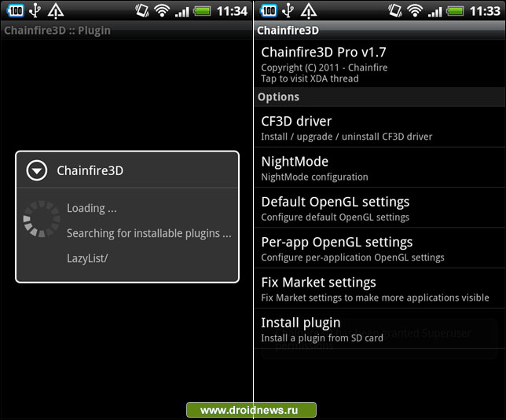Tap the Wi-Fi icon in right status bar
This screenshot has height=420, width=506.
coord(415,11)
